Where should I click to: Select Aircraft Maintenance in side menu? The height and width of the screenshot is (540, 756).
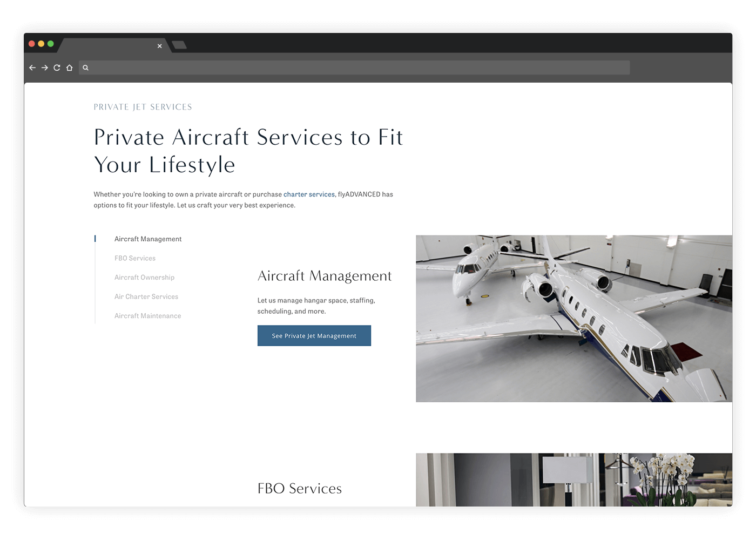click(x=147, y=316)
